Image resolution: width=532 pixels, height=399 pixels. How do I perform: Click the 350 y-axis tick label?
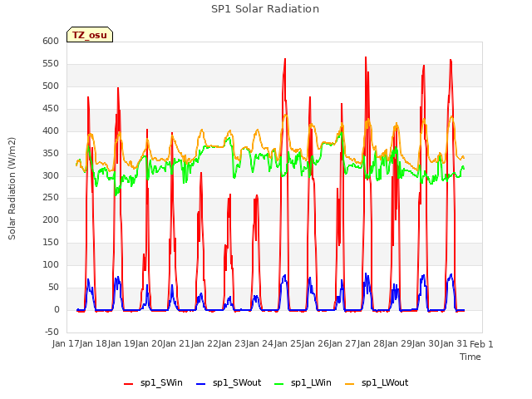point(51,153)
